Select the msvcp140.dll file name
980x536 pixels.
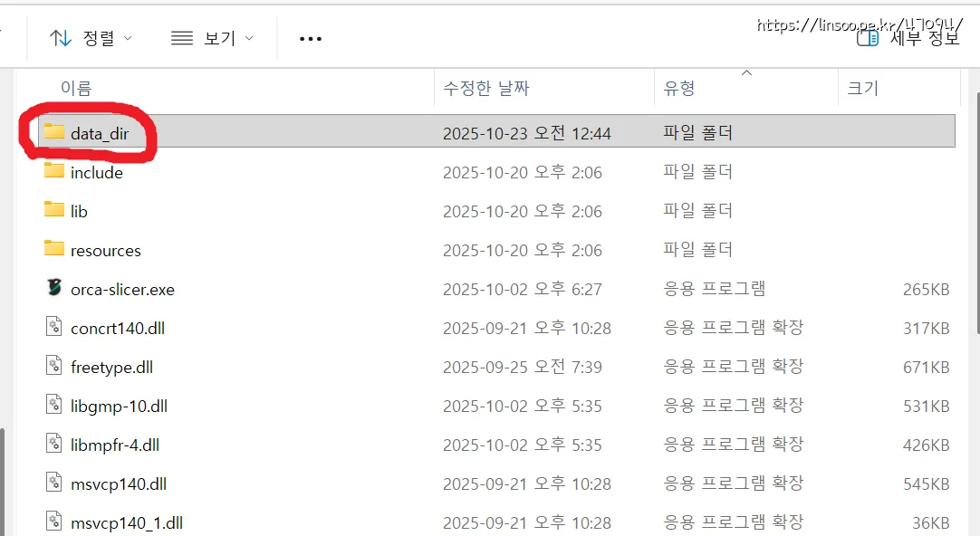coord(119,484)
